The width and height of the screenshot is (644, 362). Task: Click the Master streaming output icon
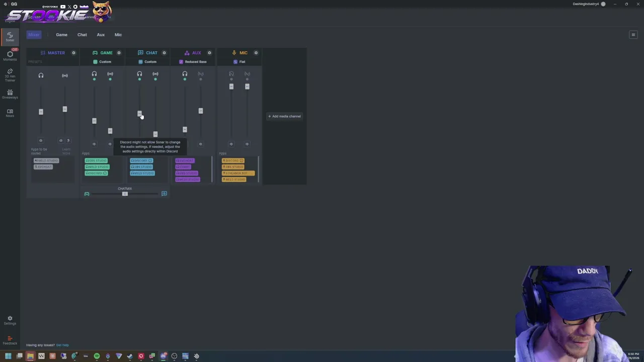[x=64, y=75]
